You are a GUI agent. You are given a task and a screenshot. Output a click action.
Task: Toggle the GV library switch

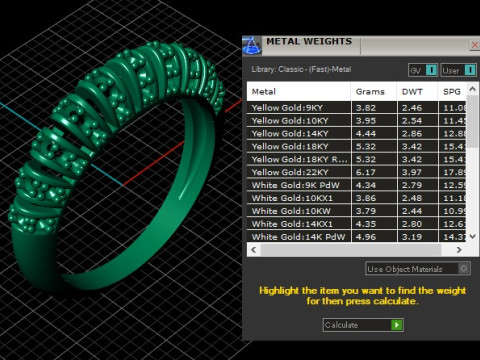(x=423, y=70)
